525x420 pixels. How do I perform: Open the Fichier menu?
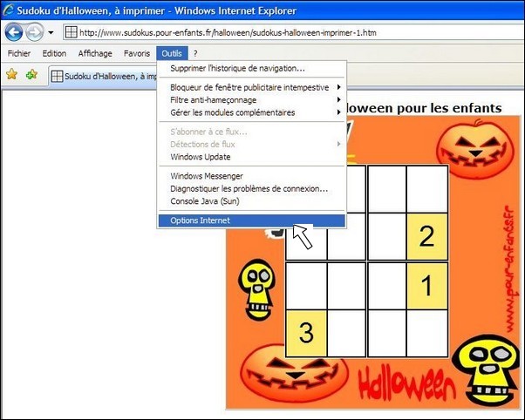pyautogui.click(x=19, y=53)
